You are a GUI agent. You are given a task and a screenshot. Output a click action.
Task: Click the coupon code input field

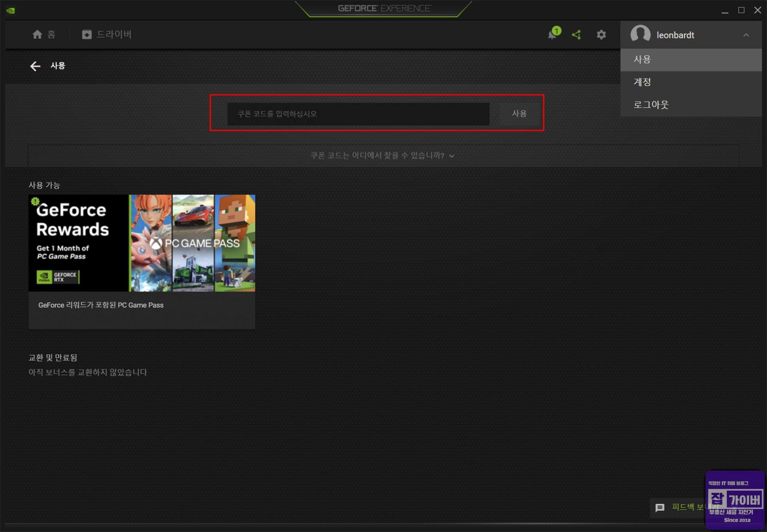tap(358, 114)
